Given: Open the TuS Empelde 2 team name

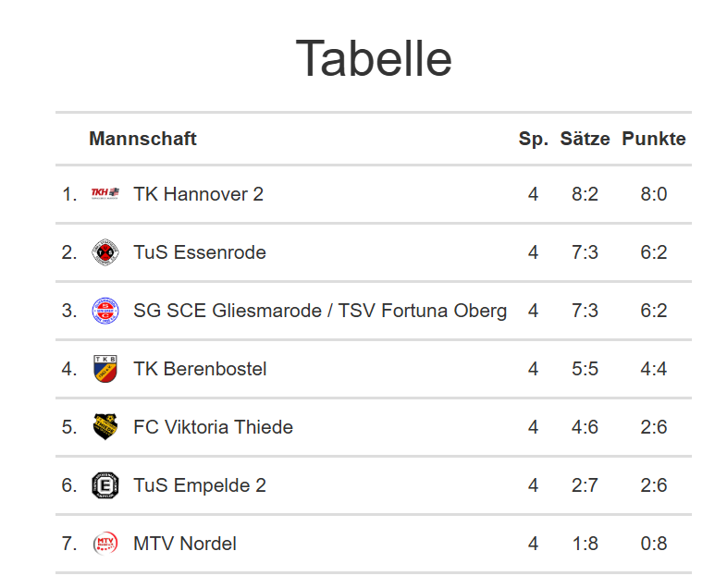Looking at the screenshot, I should point(200,485).
